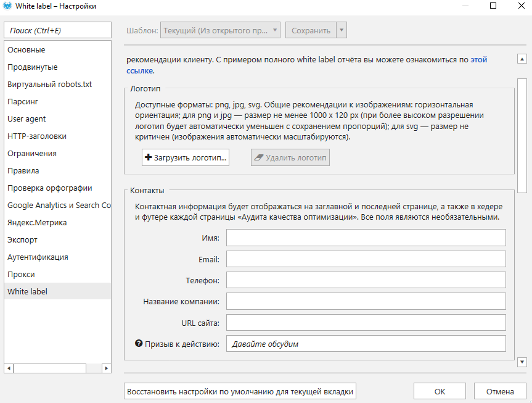Image resolution: width=532 pixels, height=403 pixels.
Task: Focus the Поиск (Ctrl+E) search field
Action: click(58, 30)
